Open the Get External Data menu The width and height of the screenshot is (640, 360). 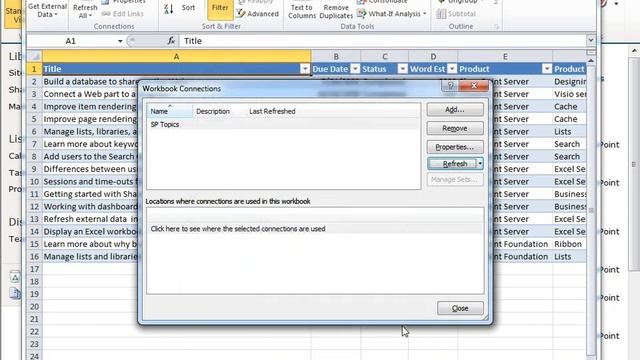[47, 10]
